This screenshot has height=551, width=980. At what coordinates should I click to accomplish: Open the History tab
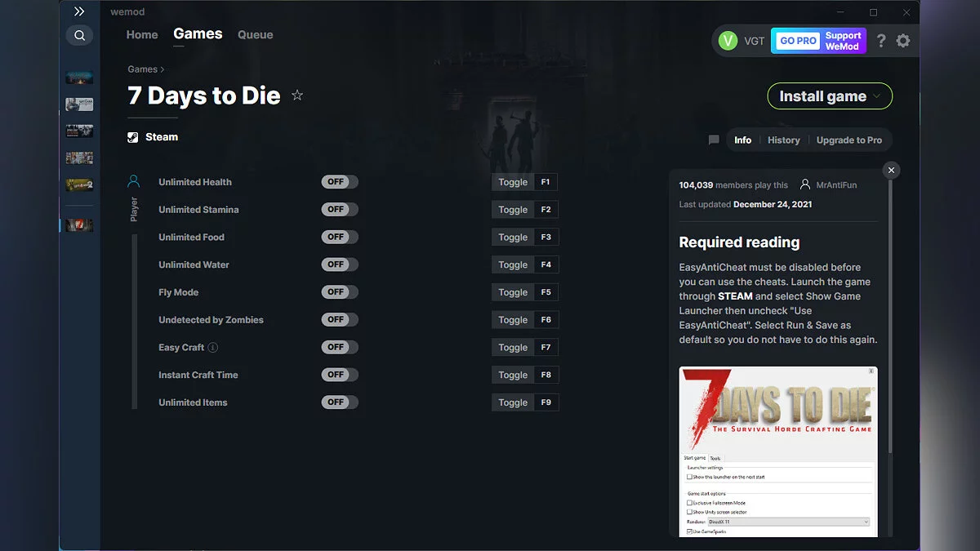point(784,140)
